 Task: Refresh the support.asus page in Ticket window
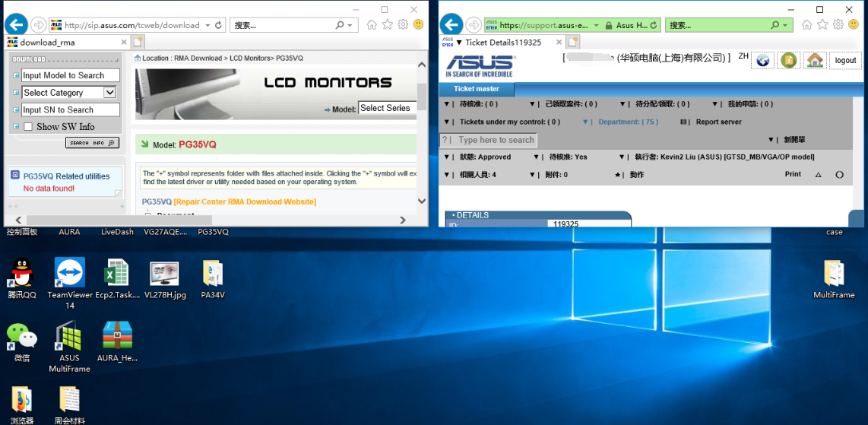tap(654, 25)
